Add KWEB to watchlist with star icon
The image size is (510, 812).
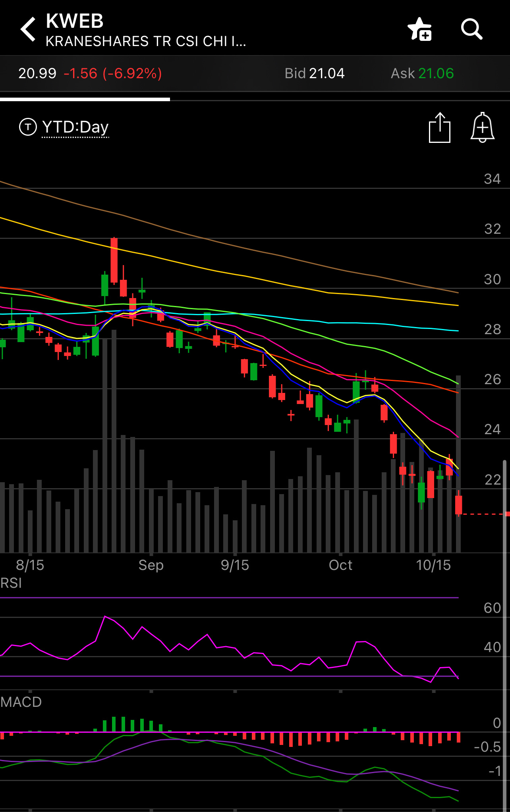point(420,29)
